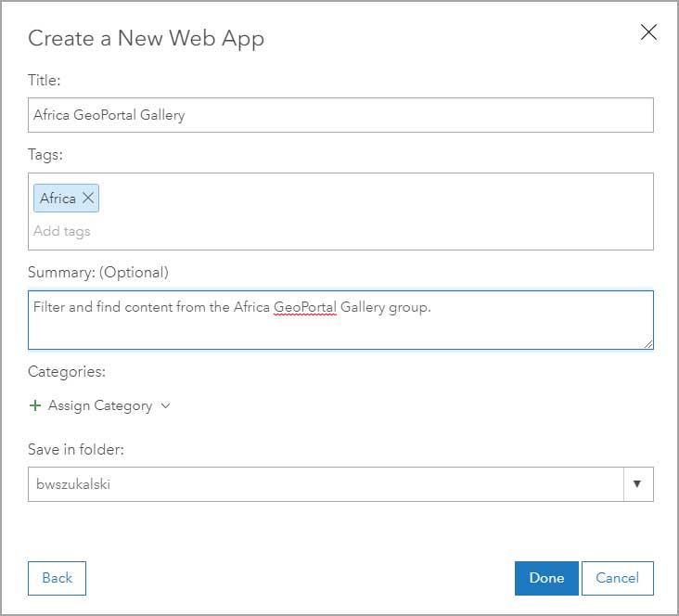
Task: Cancel the web app creation
Action: (617, 578)
